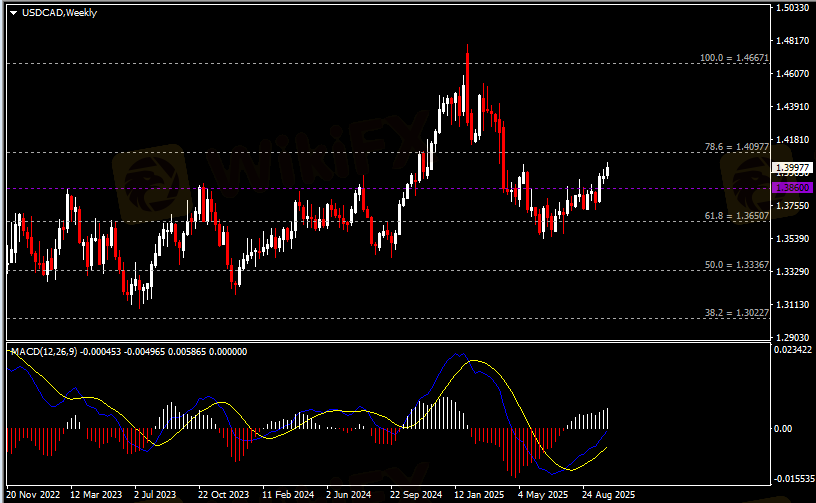Click the 61.8 = 1.36507 Fibonacci label
The height and width of the screenshot is (503, 816).
point(737,215)
